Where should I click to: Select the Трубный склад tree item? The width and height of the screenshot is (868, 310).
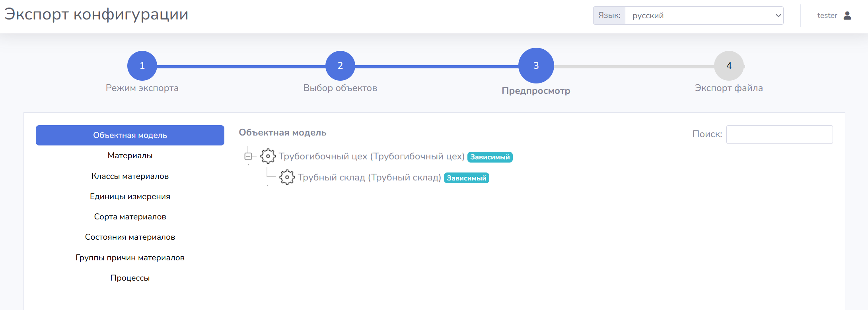tap(369, 178)
